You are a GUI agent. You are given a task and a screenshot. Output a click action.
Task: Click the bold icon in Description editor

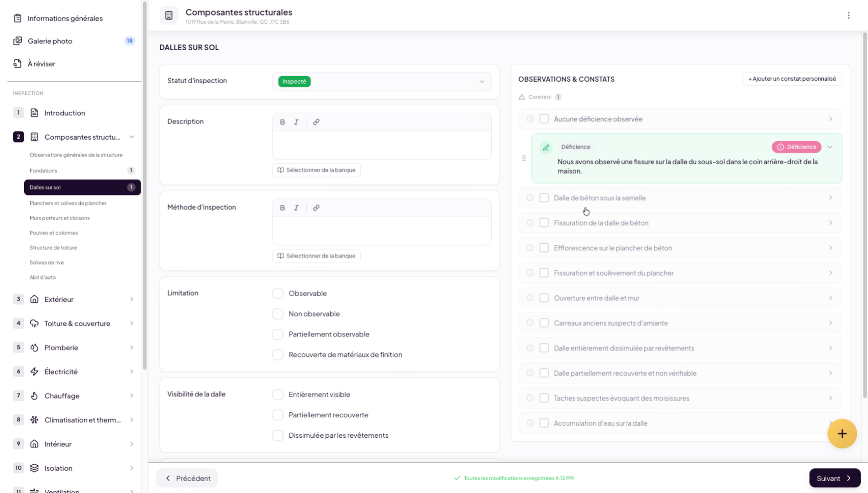[x=282, y=122]
